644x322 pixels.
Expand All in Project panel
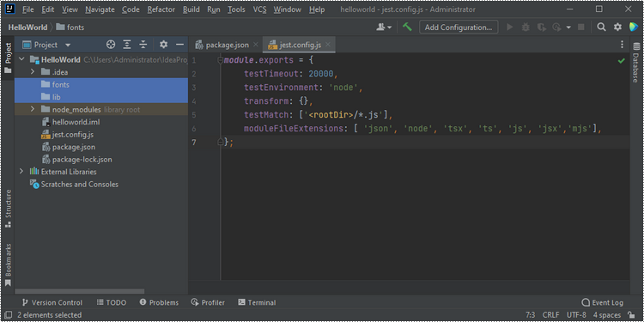(127, 45)
